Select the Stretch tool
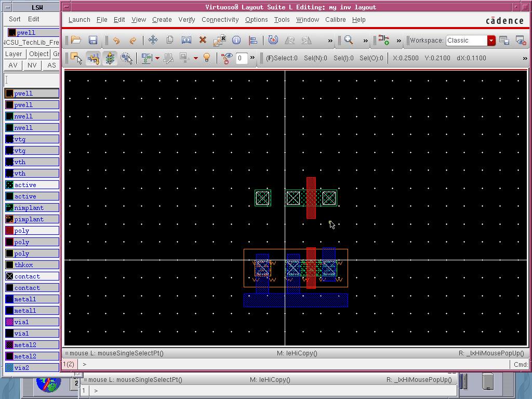Image resolution: width=532 pixels, height=399 pixels. coord(187,40)
